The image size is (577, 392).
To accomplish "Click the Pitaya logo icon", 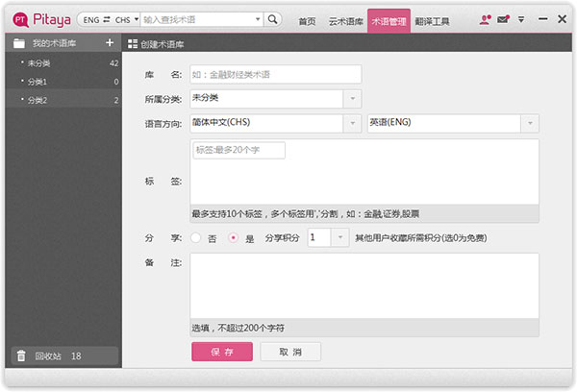I will pos(20,19).
